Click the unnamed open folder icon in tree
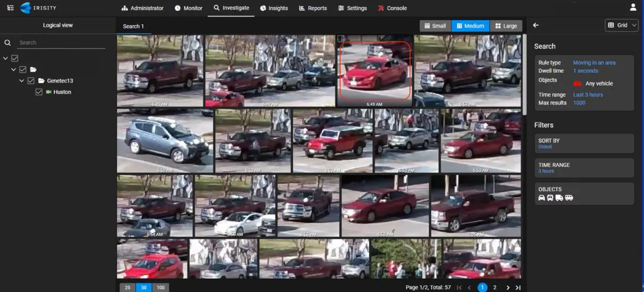 pos(33,69)
